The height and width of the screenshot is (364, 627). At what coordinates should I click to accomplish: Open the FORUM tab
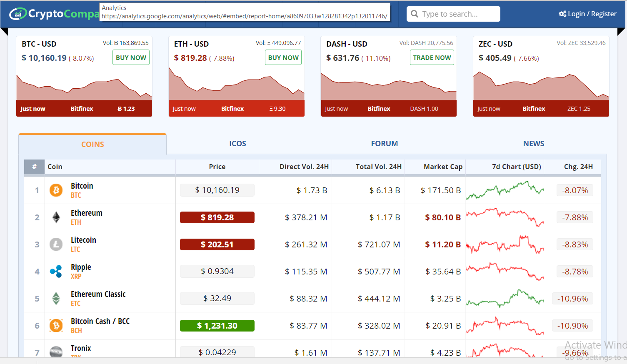click(x=384, y=144)
